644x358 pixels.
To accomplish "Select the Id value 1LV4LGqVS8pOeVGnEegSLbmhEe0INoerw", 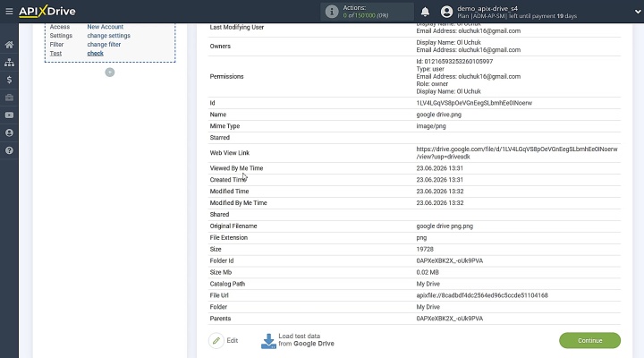I will 474,103.
